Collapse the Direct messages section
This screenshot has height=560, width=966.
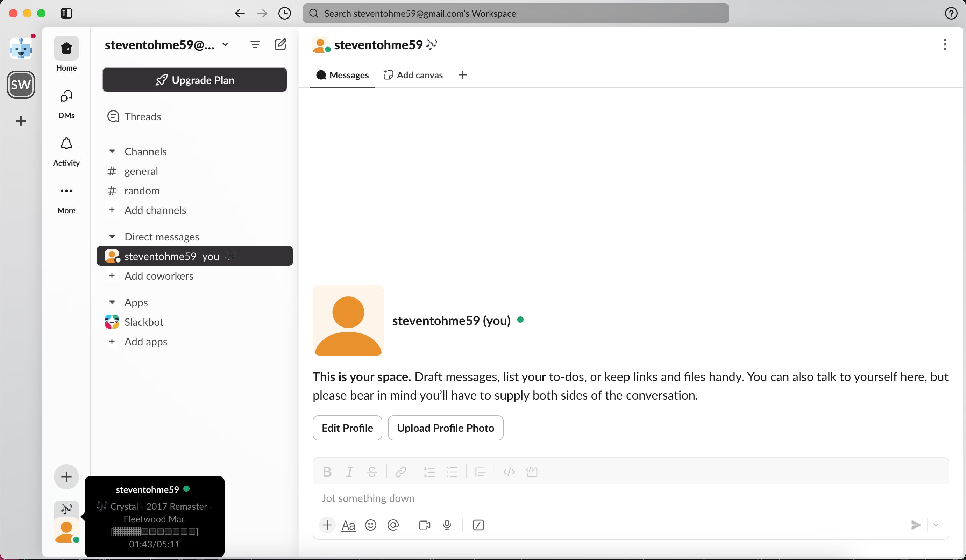(111, 237)
